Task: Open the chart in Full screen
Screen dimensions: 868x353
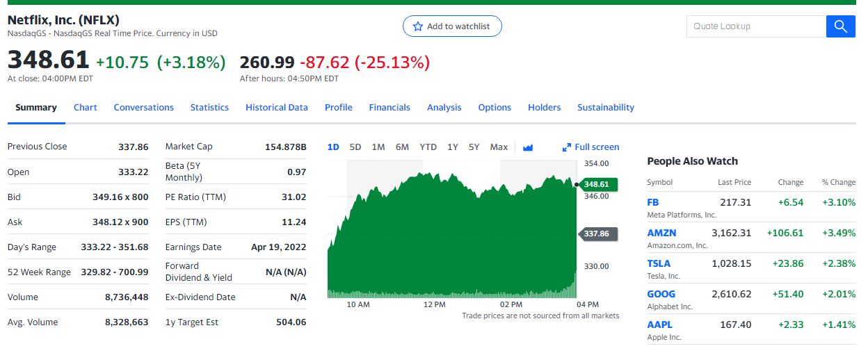Action: 590,147
